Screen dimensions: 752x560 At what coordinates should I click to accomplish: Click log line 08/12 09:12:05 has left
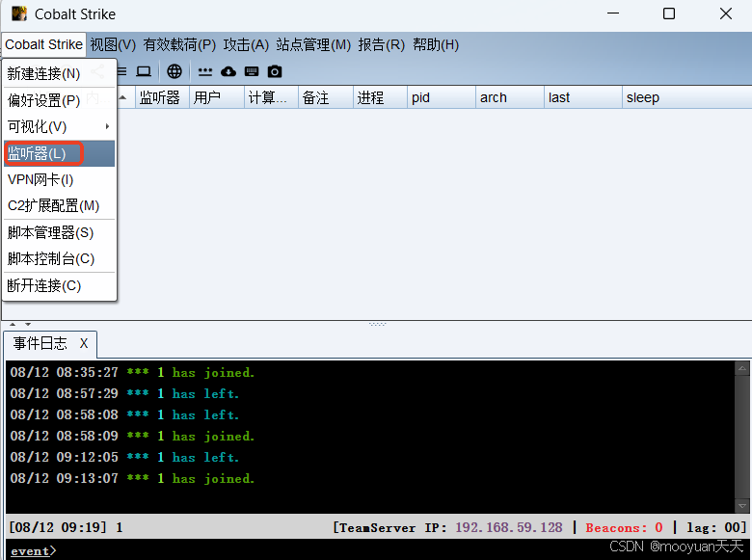tap(124, 457)
